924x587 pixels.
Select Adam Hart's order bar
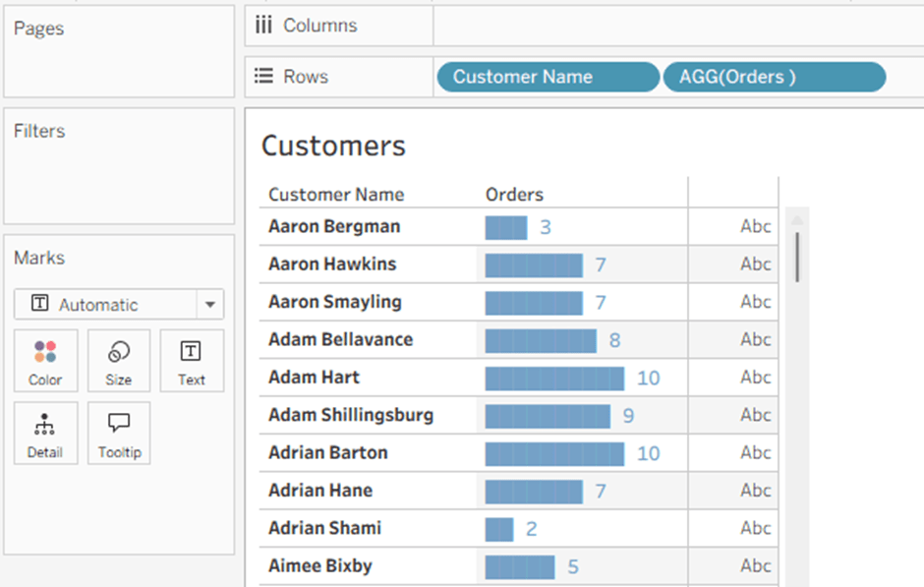(554, 379)
